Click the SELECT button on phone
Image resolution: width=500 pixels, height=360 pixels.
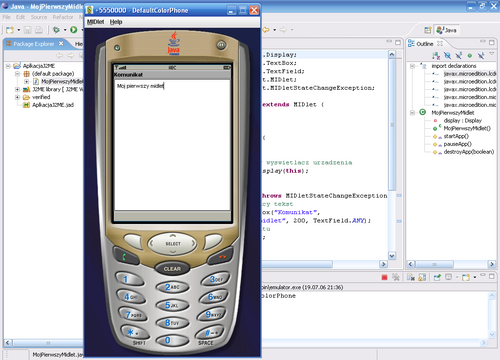click(x=173, y=244)
